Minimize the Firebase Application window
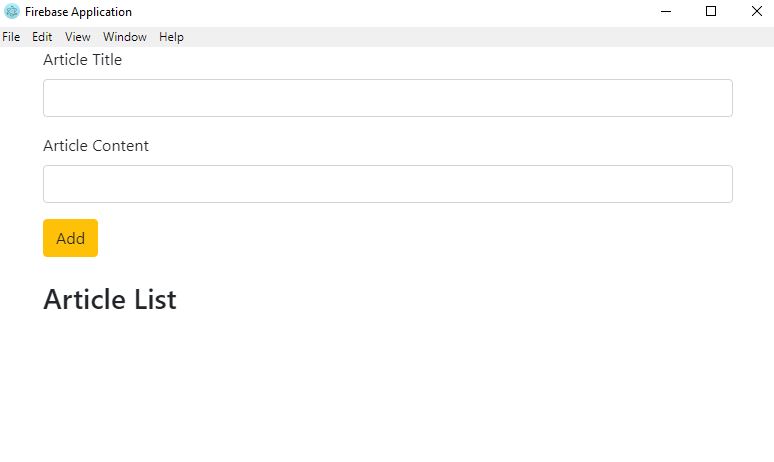 click(666, 12)
